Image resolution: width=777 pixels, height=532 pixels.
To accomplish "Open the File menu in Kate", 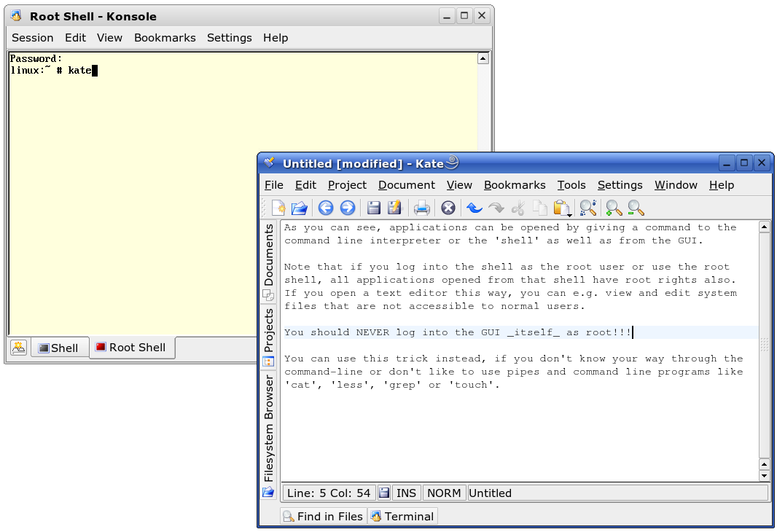I will [274, 185].
